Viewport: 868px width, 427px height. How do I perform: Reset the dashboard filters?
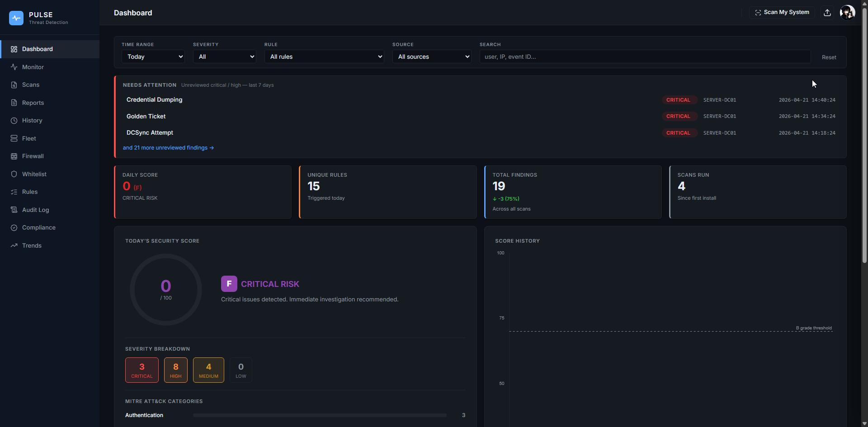(x=829, y=57)
